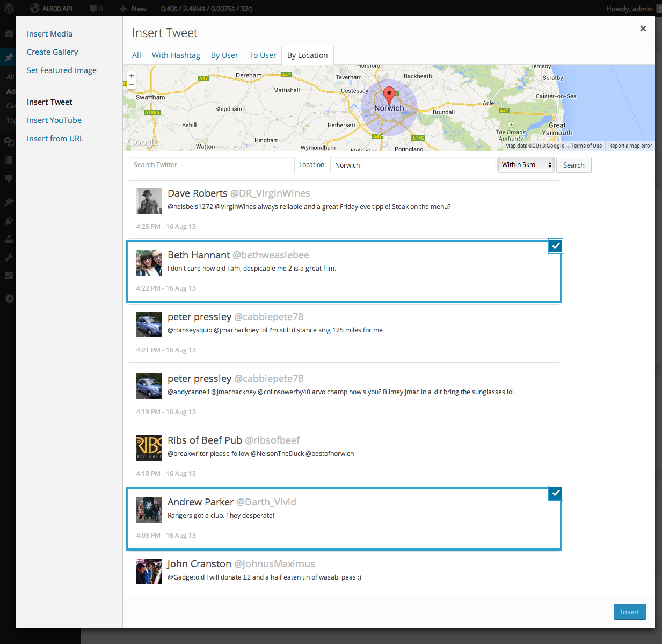Close the Insert Tweet dialog
662x644 pixels.
click(x=643, y=28)
